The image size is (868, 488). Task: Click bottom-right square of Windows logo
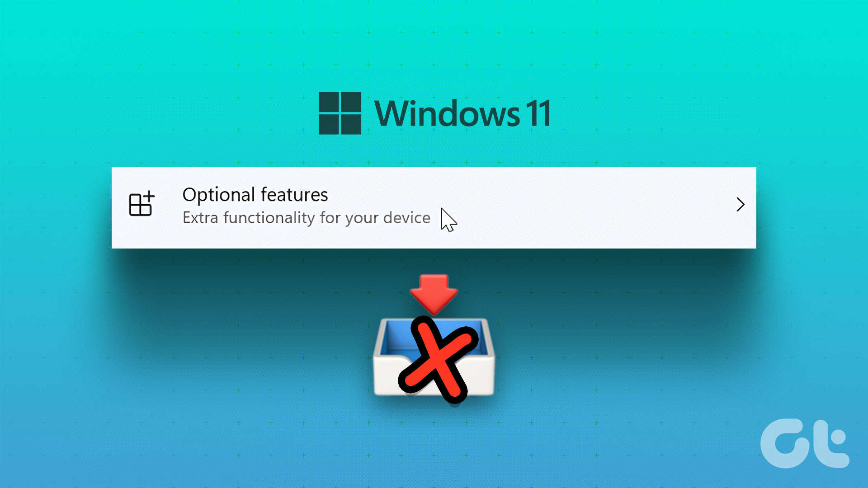[351, 124]
